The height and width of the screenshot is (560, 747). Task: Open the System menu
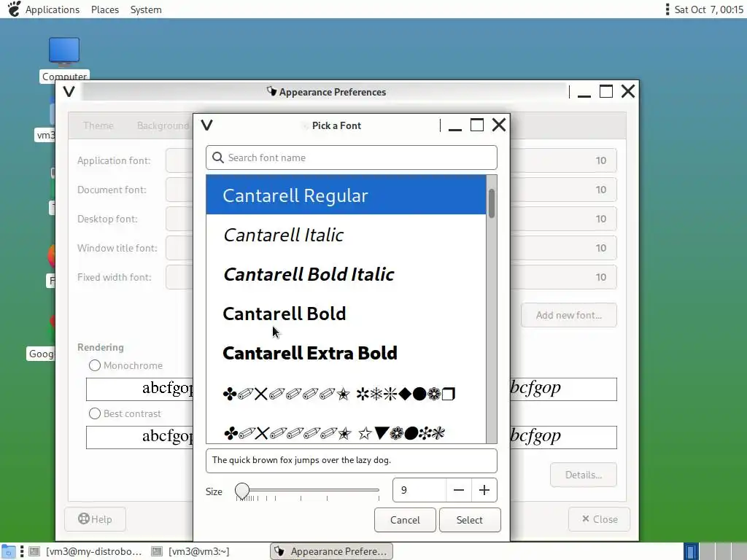pos(146,9)
